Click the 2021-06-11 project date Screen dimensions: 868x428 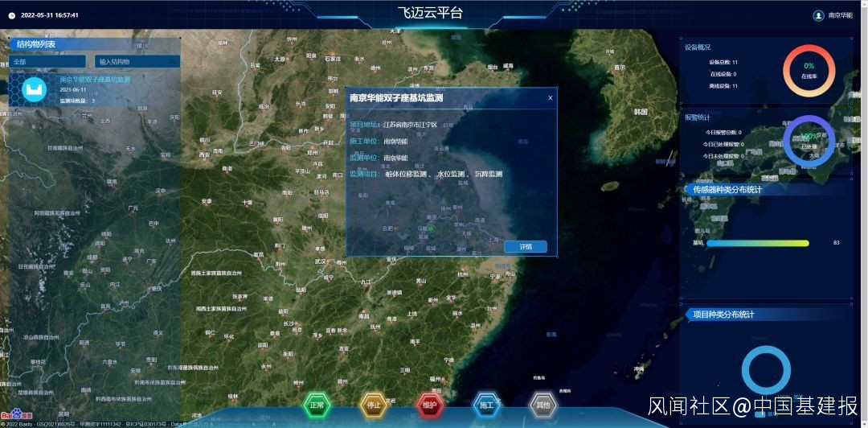(x=72, y=90)
